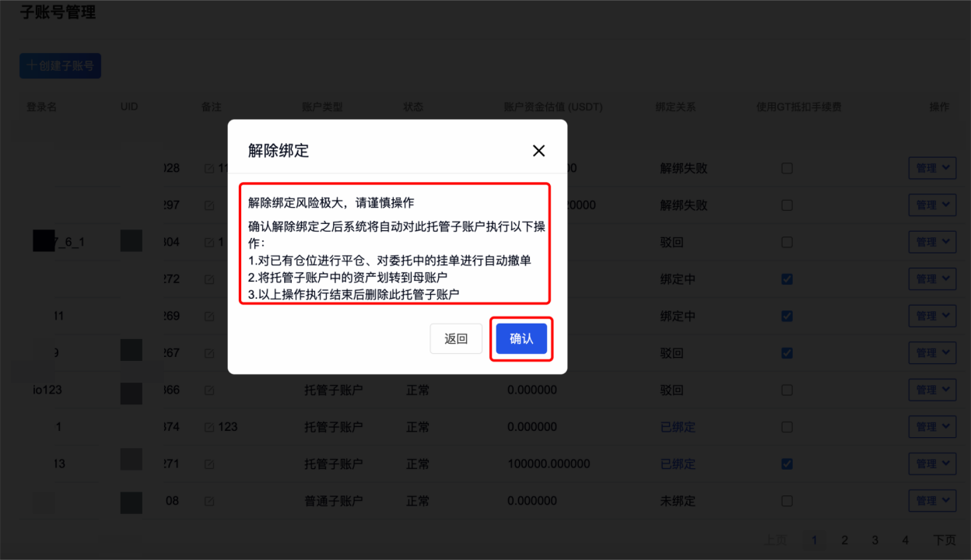Viewport: 971px width, 560px height.
Task: Uncheck GT fee checkbox for 100000.000000 account
Action: (x=787, y=464)
